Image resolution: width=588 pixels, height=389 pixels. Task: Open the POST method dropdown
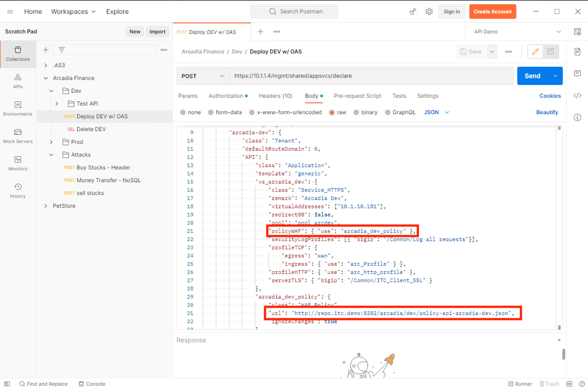point(203,76)
